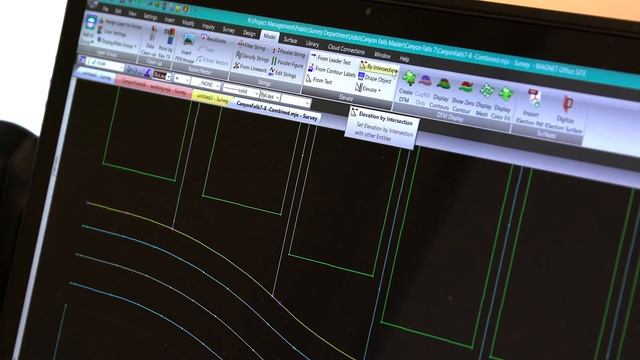Open the Modify menu

coord(188,24)
